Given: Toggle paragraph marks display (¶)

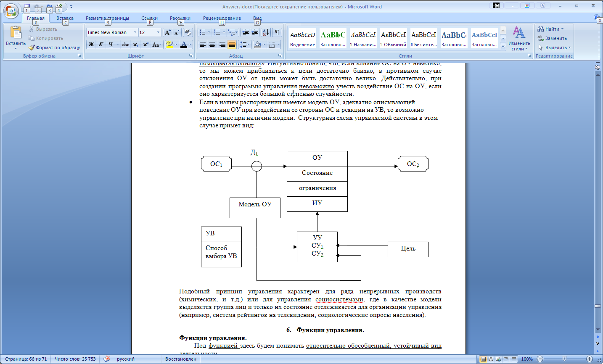Looking at the screenshot, I should 277,32.
